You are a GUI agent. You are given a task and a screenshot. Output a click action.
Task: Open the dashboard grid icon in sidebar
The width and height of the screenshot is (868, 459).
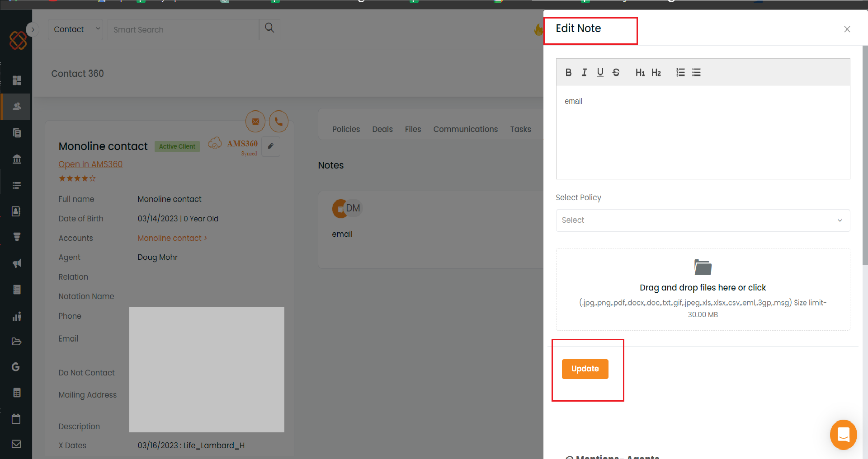17,80
